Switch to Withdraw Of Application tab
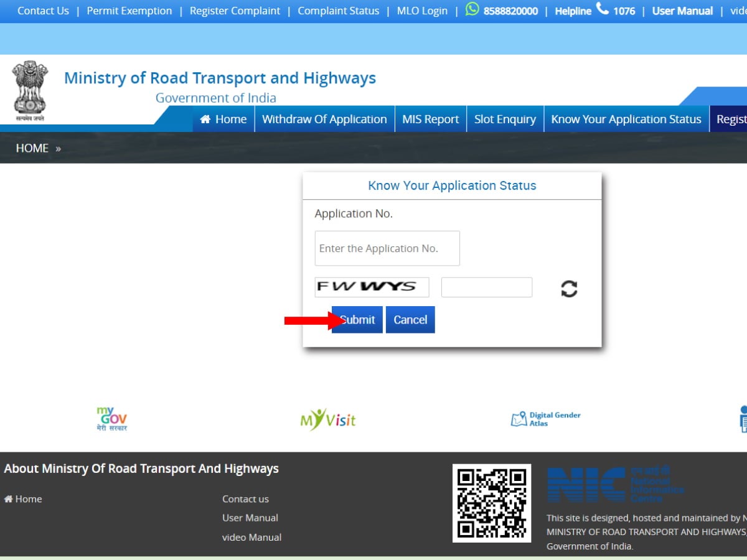747x560 pixels. [x=324, y=119]
